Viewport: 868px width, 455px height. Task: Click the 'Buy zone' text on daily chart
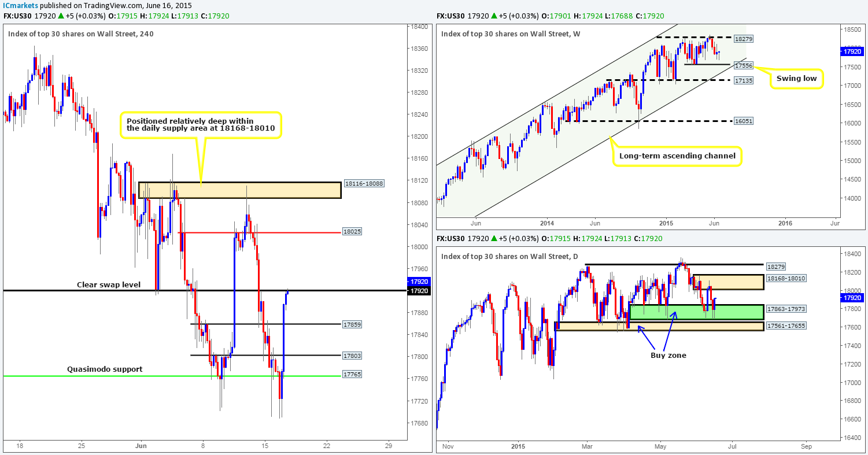pos(667,355)
